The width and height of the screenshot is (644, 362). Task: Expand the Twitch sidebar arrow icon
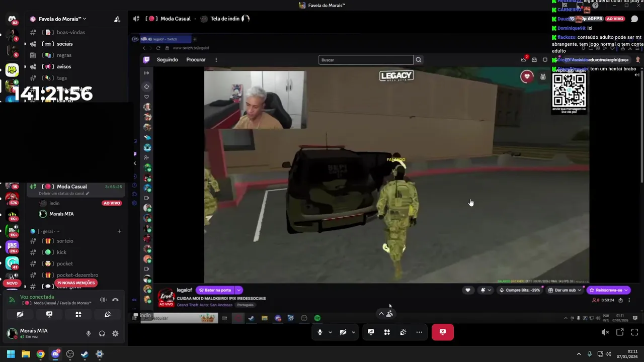[146, 73]
